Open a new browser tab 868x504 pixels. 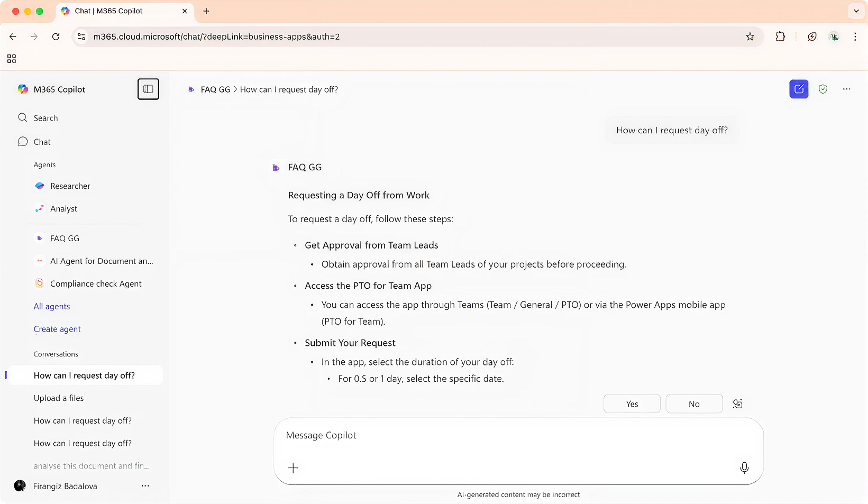click(206, 11)
